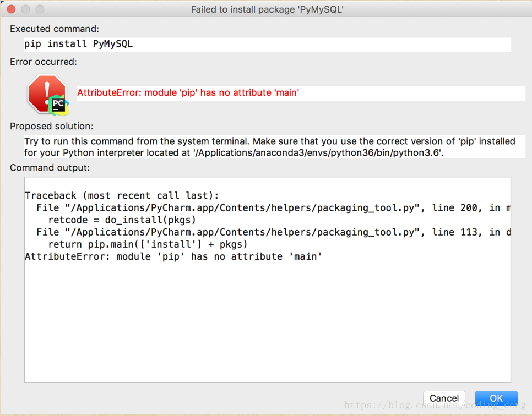Click the PyCharm PC badge icon
This screenshot has height=416, width=532.
58,105
